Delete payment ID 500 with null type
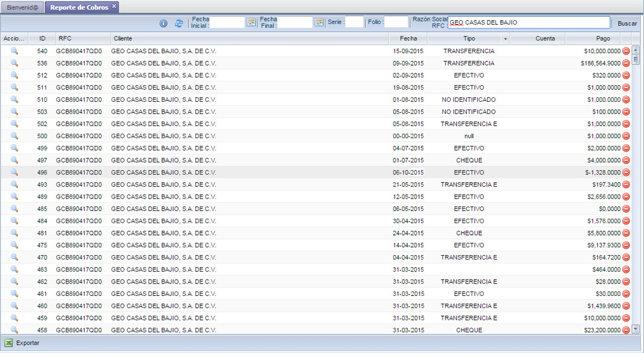644x353 pixels. click(626, 136)
